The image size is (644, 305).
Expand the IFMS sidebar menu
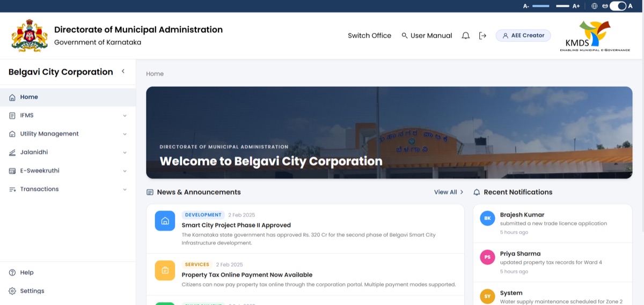[x=68, y=115]
